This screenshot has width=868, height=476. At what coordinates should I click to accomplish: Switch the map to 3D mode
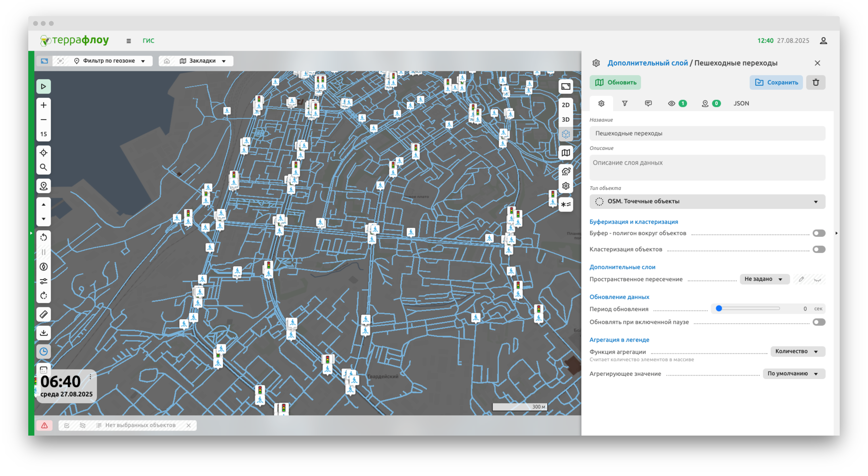566,120
